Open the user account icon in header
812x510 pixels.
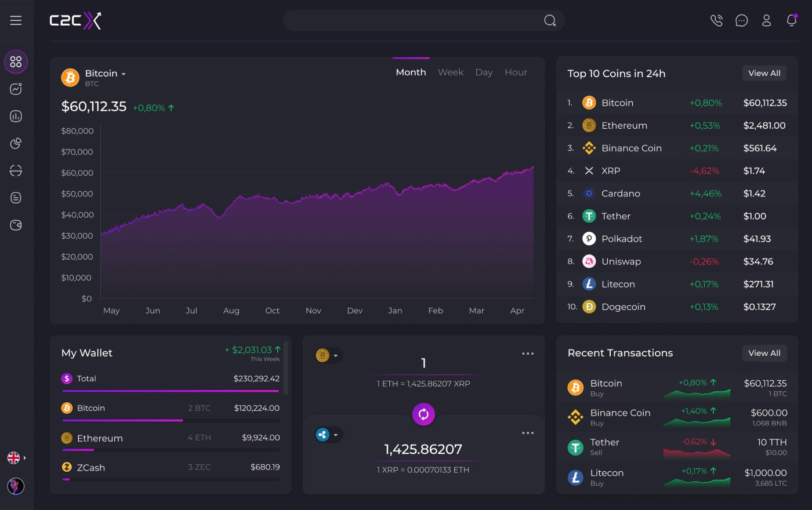766,20
